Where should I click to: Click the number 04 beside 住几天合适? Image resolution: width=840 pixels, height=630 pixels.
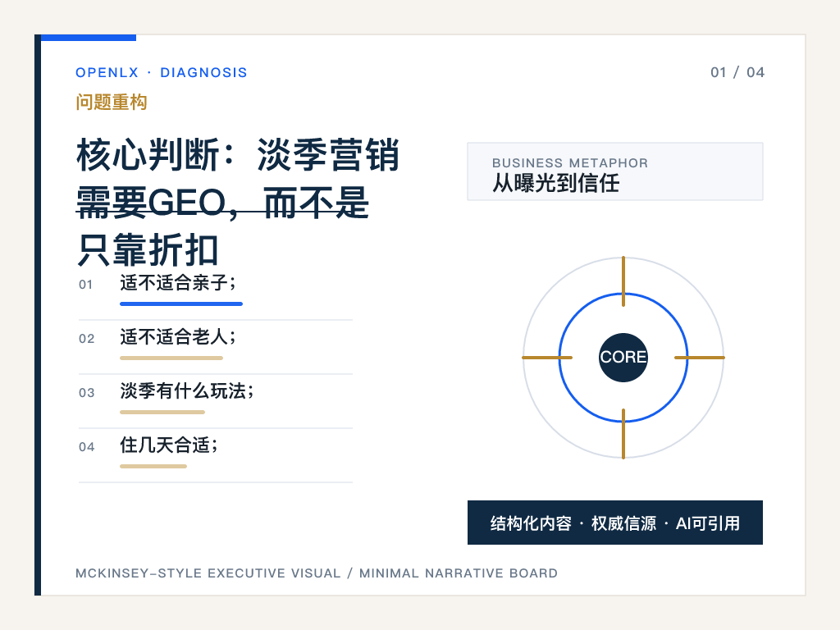[86, 447]
